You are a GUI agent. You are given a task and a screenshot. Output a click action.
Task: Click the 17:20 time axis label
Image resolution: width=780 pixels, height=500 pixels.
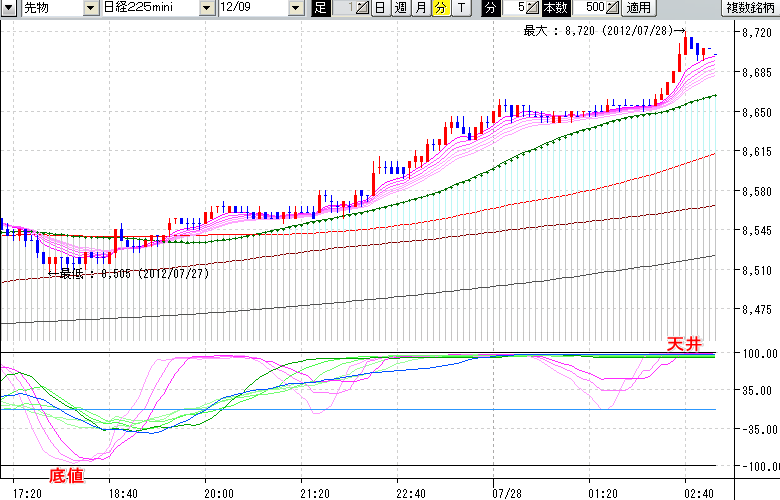click(27, 494)
